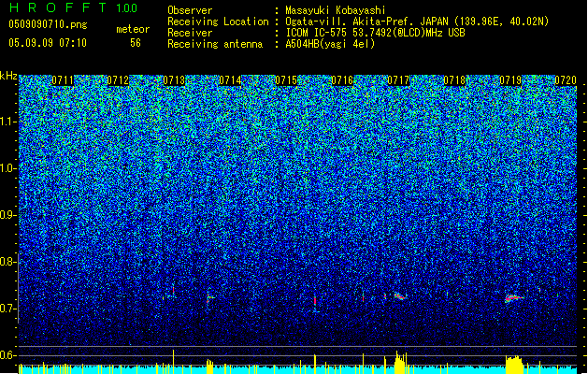Click the 0.6 kHz axis label

click(x=7, y=355)
